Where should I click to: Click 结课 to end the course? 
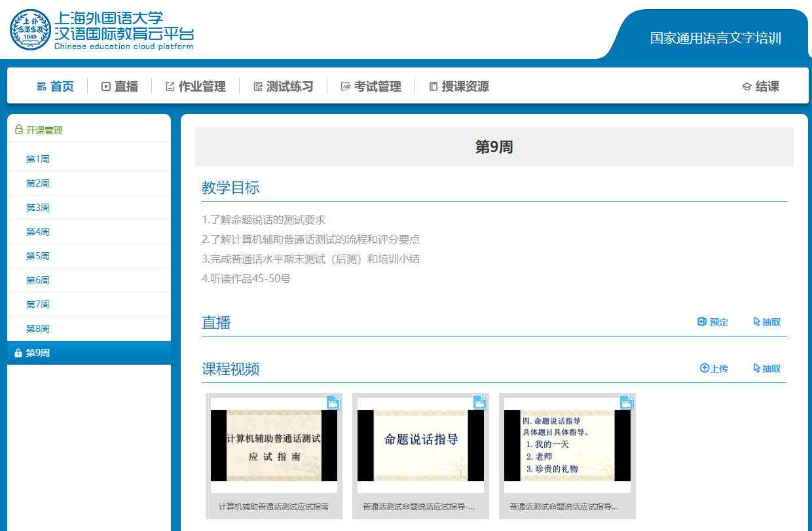click(760, 86)
